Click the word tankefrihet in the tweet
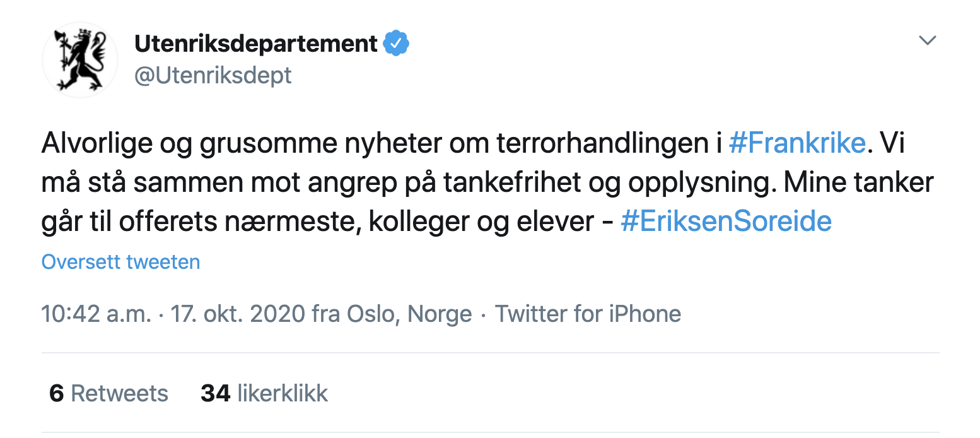 (503, 183)
